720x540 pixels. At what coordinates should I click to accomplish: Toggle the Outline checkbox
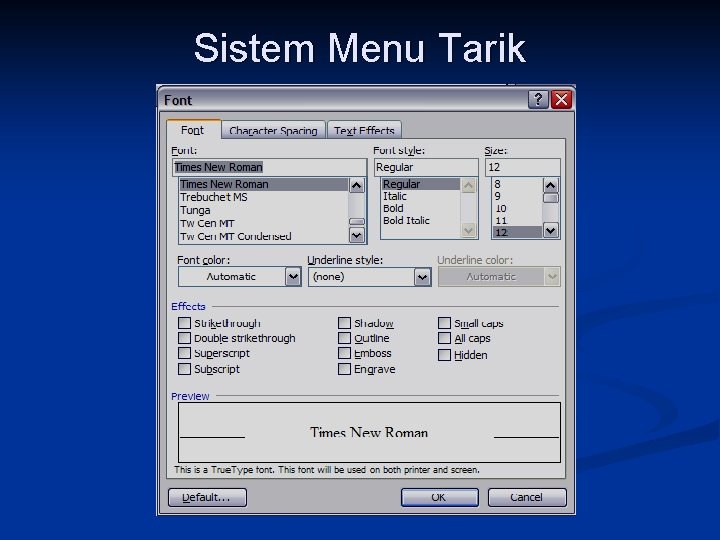[344, 338]
